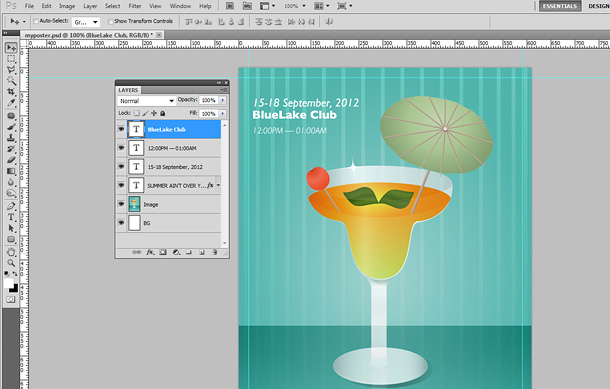Select the Path Selection tool
Image resolution: width=610 pixels, height=389 pixels.
point(11,228)
